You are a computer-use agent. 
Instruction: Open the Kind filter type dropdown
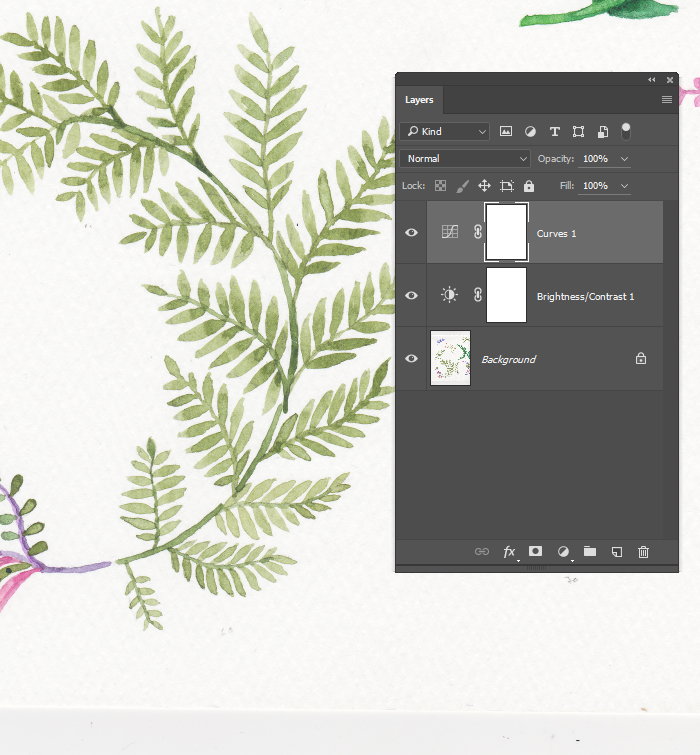click(x=445, y=131)
